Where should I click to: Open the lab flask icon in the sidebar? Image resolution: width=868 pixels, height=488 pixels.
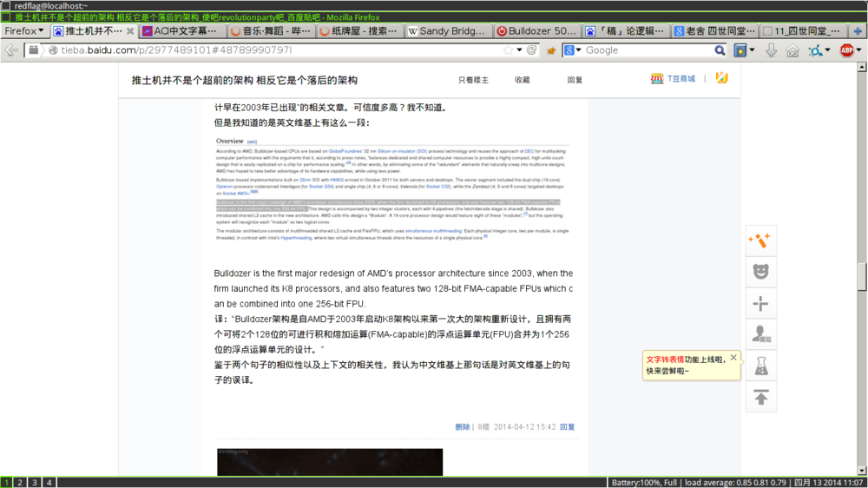click(760, 366)
